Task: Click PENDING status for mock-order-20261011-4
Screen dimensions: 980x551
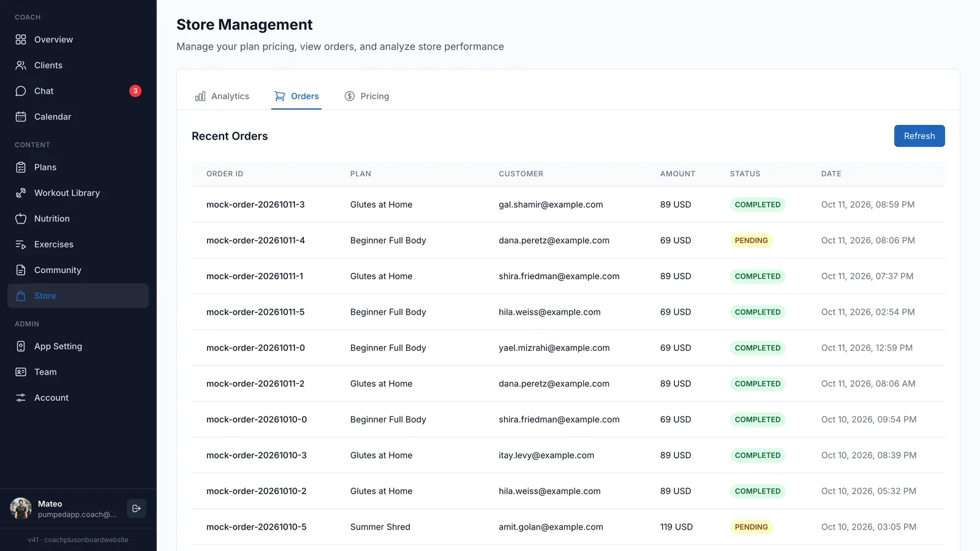Action: tap(751, 241)
